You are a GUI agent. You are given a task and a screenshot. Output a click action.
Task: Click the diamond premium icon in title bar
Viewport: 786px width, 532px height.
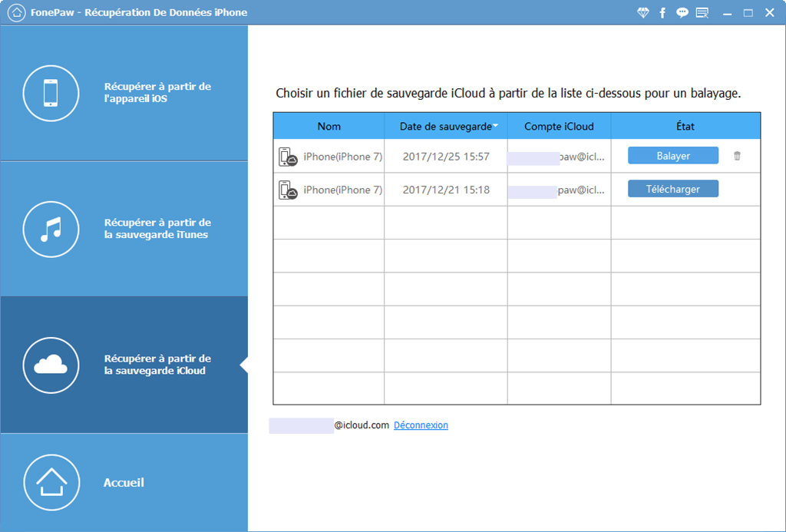(643, 13)
